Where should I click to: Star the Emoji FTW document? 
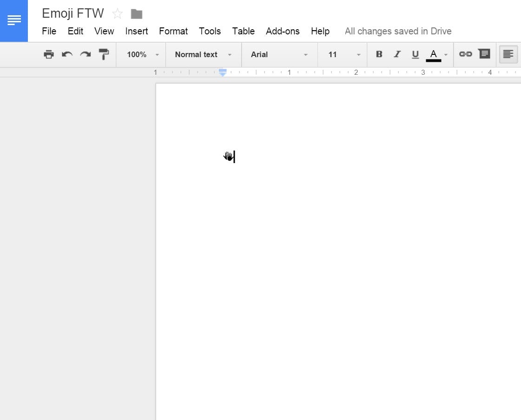coord(118,13)
